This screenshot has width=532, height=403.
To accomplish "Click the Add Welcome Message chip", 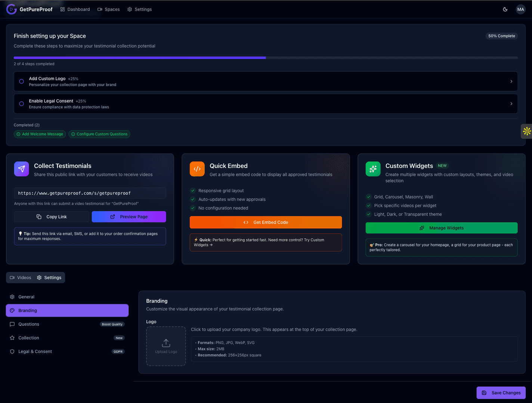I will 40,134.
